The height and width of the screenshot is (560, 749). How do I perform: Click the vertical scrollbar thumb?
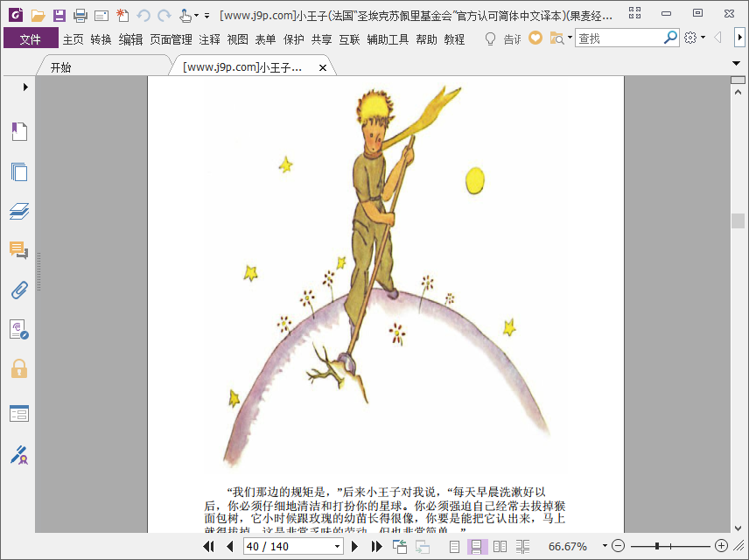738,220
